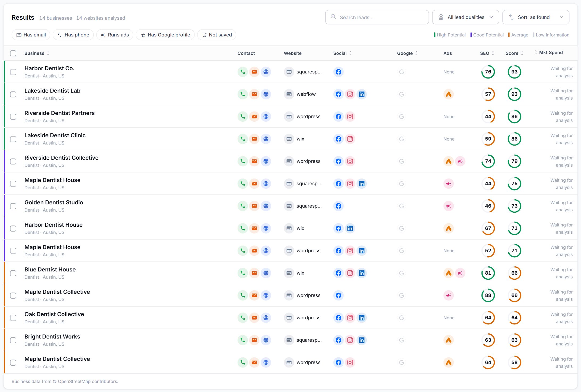Image resolution: width=581 pixels, height=392 pixels.
Task: Open the Blue Dentist House business name
Action: [50, 270]
